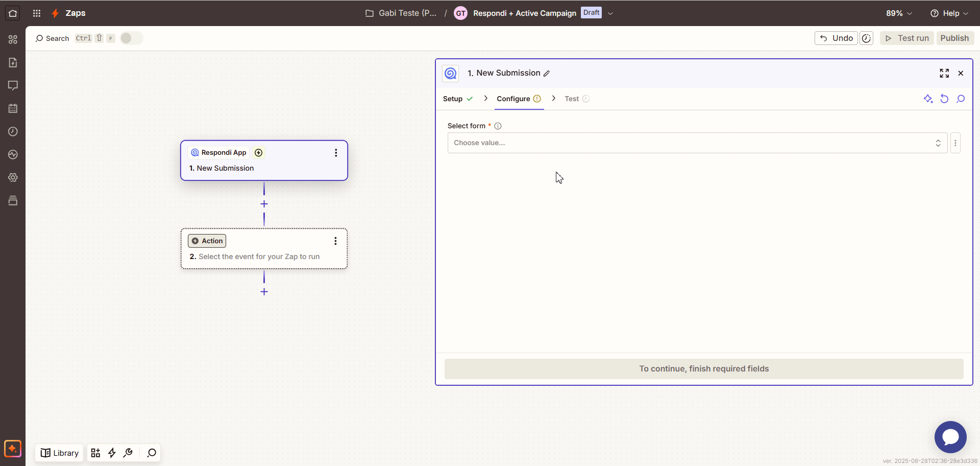Open the Action step kebab menu

pos(335,241)
